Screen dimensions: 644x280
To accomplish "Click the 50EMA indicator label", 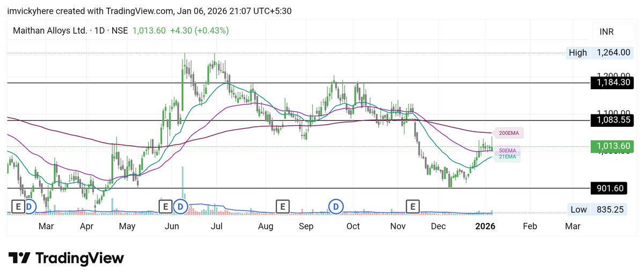I will point(507,151).
